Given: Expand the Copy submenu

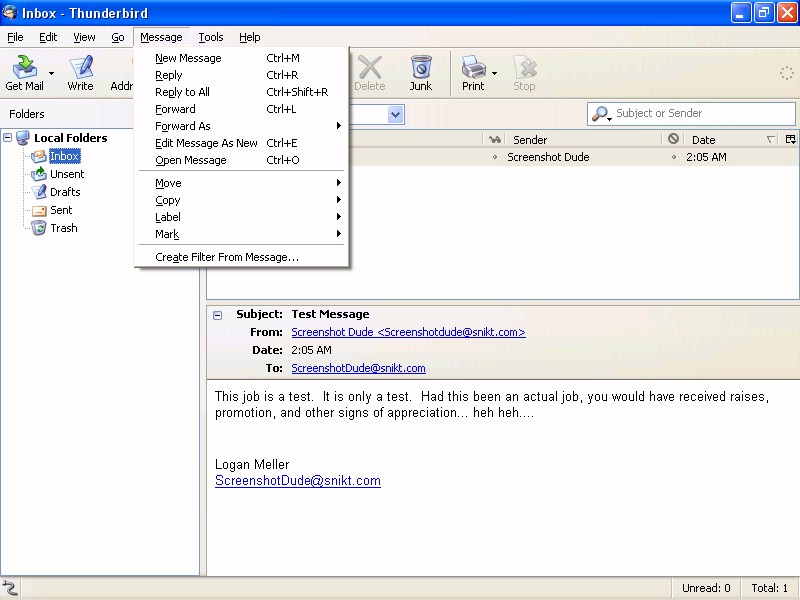Looking at the screenshot, I should coord(242,200).
